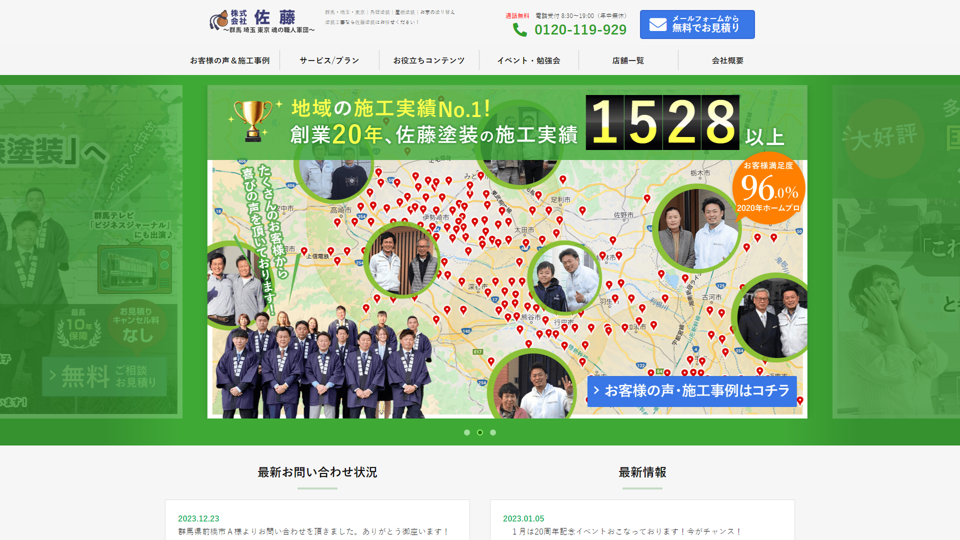Image resolution: width=960 pixels, height=540 pixels.
Task: Select the third carousel dot indicator
Action: pyautogui.click(x=493, y=433)
